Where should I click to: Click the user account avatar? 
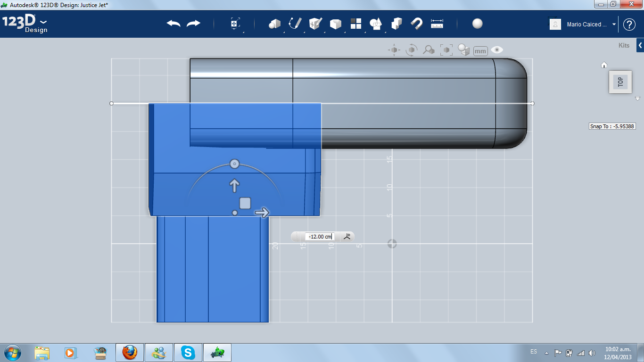(555, 24)
